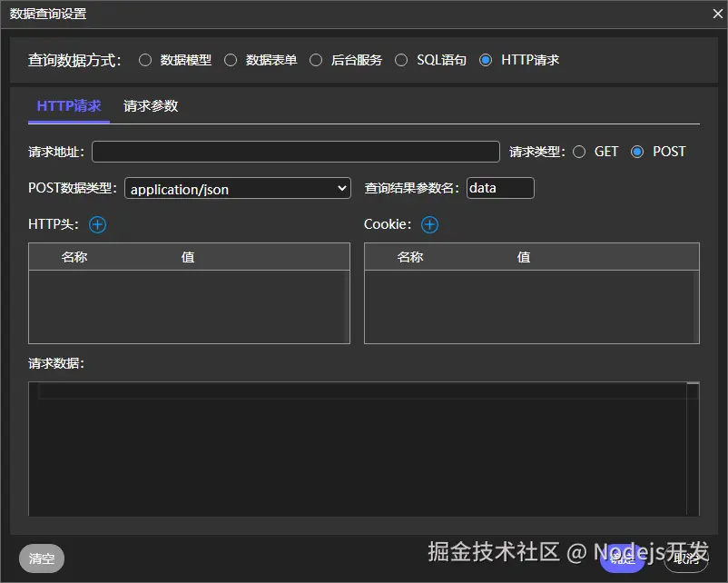Click the add HTTP header plus icon
The height and width of the screenshot is (583, 728).
(x=97, y=224)
